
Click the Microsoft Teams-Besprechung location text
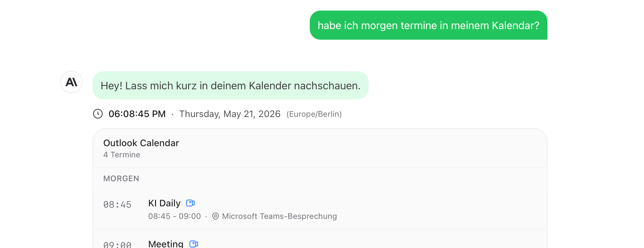(x=279, y=216)
